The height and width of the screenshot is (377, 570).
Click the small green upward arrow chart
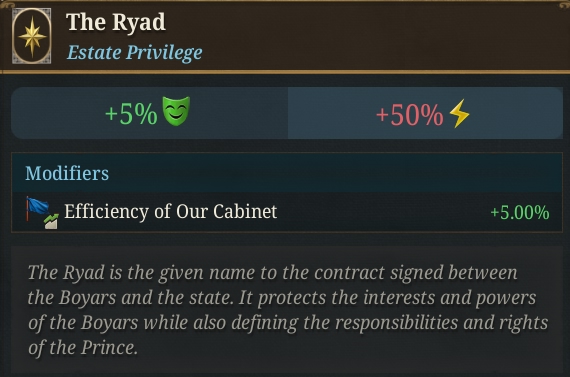point(51,221)
